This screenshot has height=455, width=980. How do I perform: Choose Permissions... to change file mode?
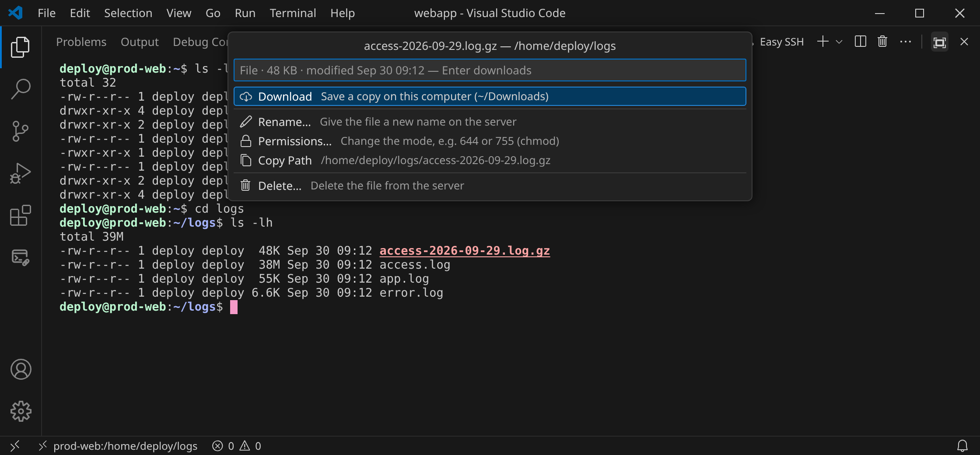pyautogui.click(x=490, y=141)
